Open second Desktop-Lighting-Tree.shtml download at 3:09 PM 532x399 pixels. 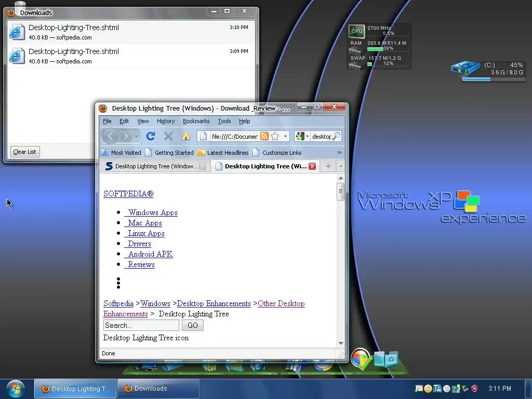point(131,56)
